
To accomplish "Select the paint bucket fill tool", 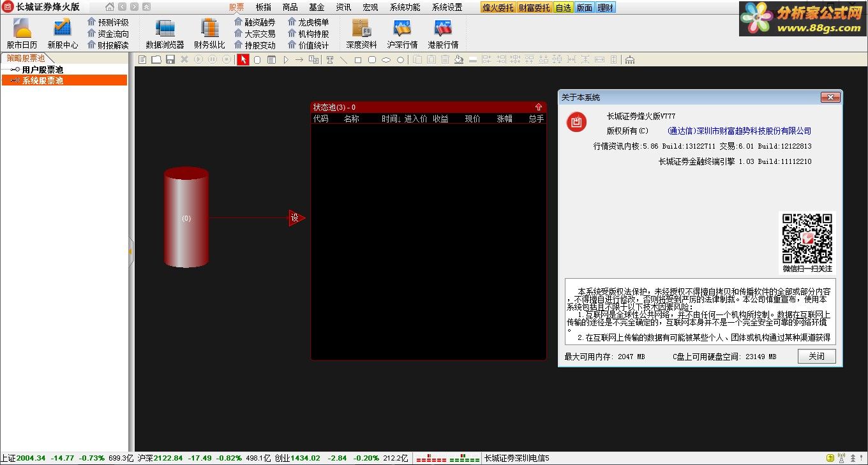I will (459, 60).
